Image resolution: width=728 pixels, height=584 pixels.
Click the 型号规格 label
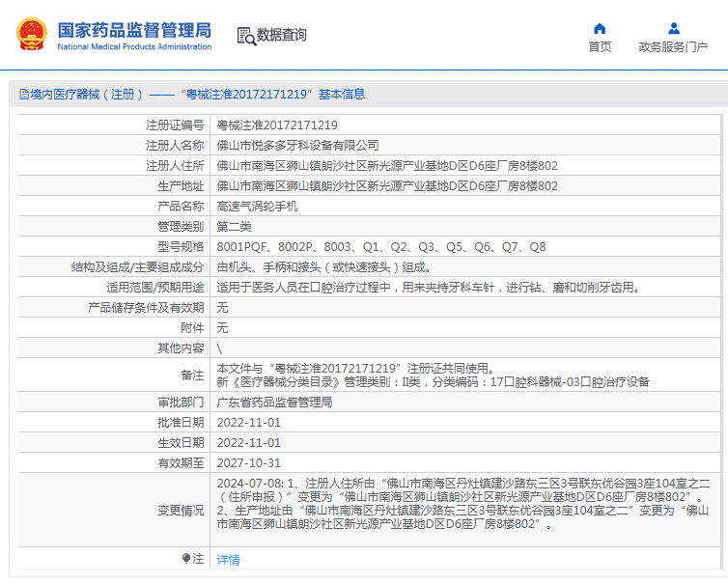[181, 247]
